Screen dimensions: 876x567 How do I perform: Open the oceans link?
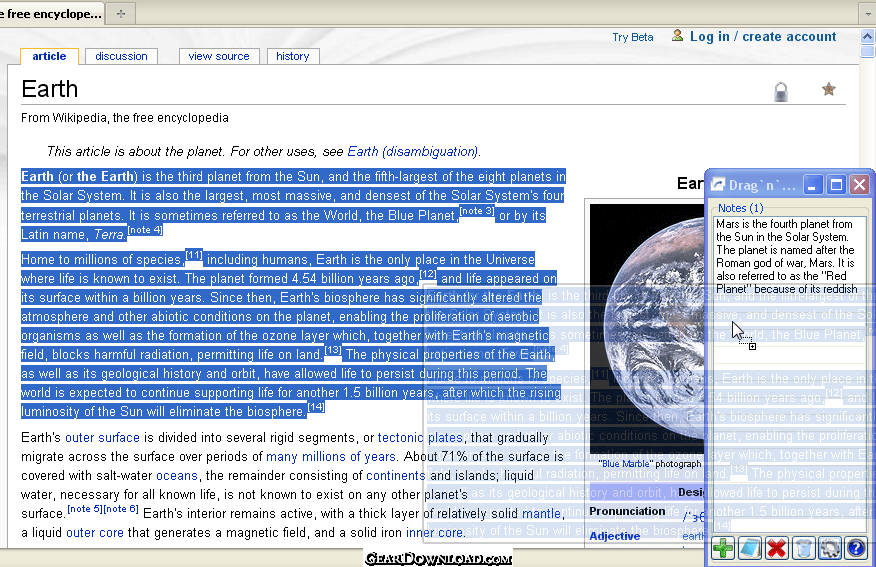tap(177, 475)
